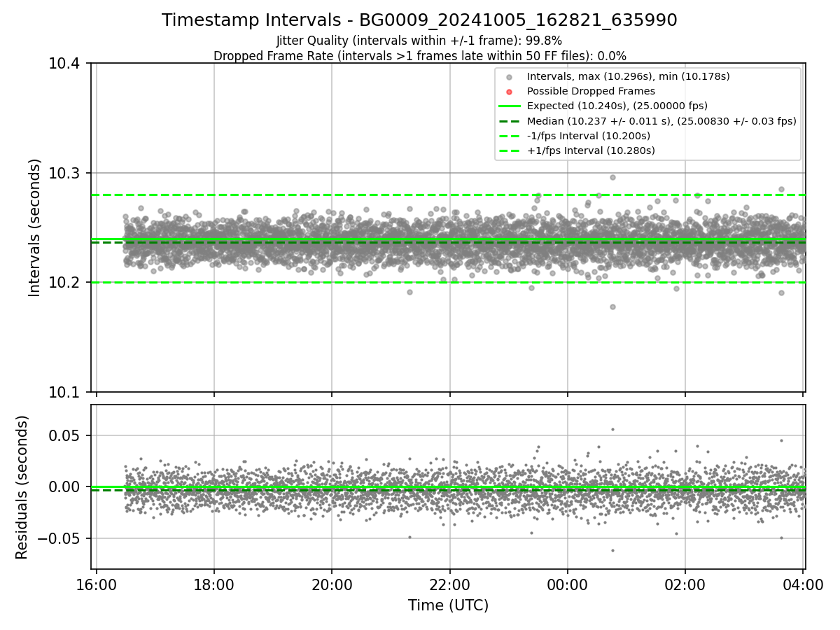
Task: Click legend entry 'Expected (10.240s), (25.00000 fps)'
Action: click(x=617, y=106)
